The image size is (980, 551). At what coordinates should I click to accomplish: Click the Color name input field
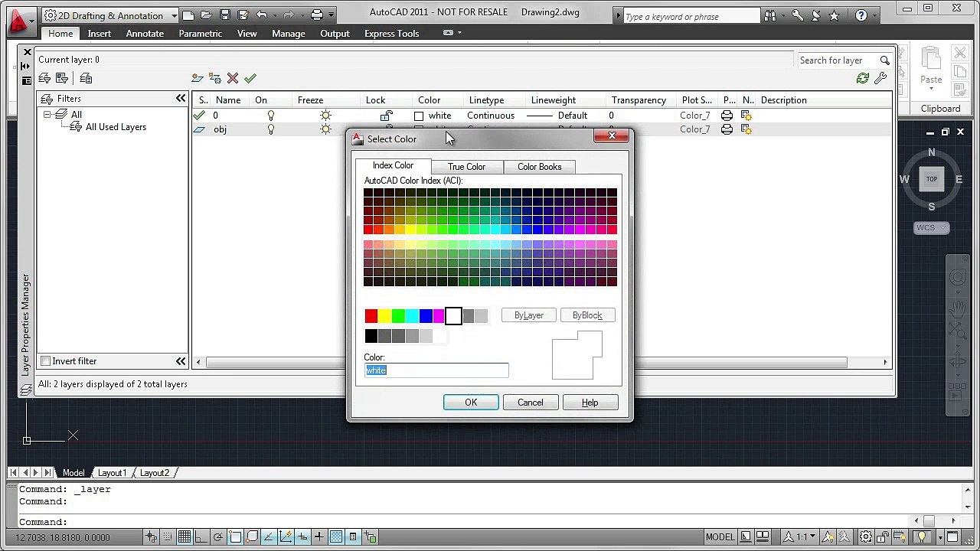[x=436, y=370]
